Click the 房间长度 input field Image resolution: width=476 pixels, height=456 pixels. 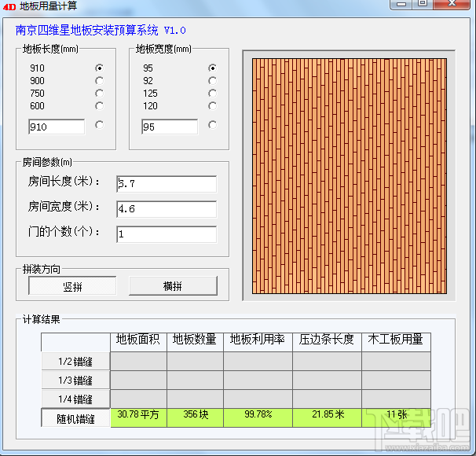point(167,184)
